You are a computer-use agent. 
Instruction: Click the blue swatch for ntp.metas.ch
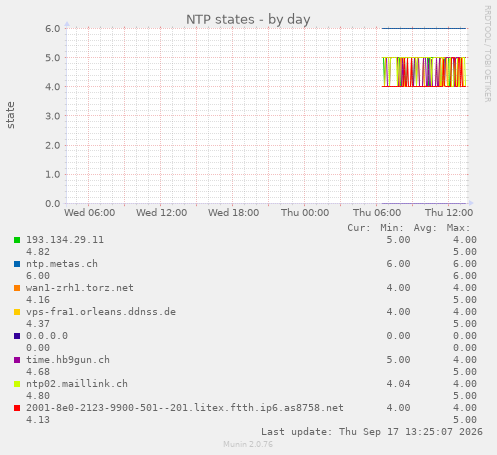tap(17, 264)
